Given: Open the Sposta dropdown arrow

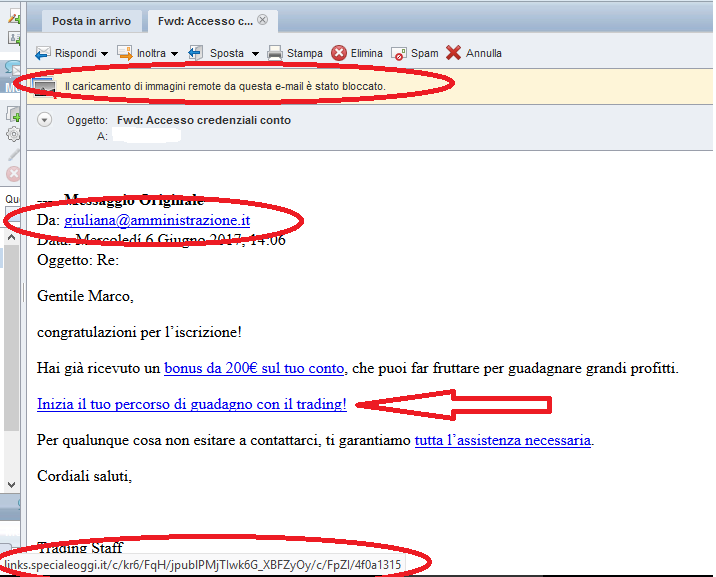Looking at the screenshot, I should click(x=255, y=54).
